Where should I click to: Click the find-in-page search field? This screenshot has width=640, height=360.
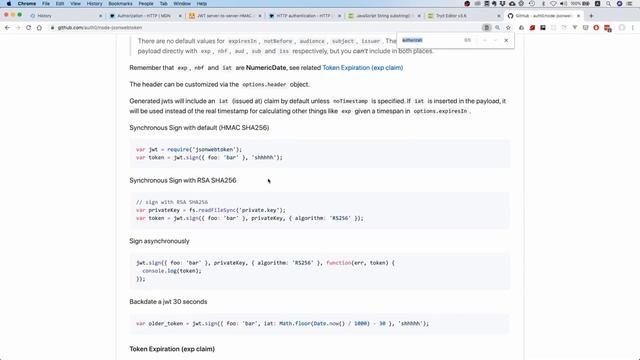[x=431, y=40]
